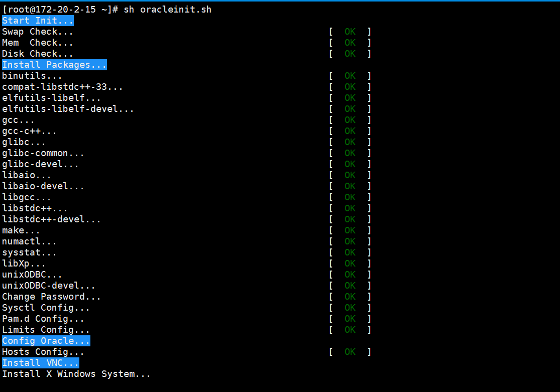Click the OK status for glibc-devel
This screenshot has width=560, height=392.
pos(350,164)
